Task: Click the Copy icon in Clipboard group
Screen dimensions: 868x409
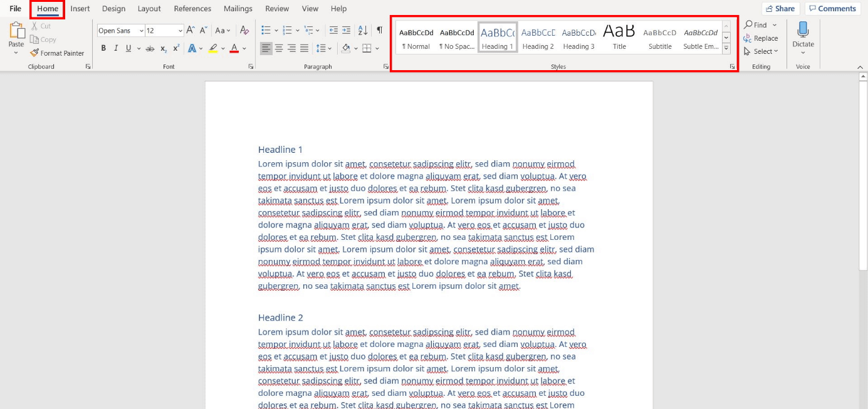Action: coord(34,39)
